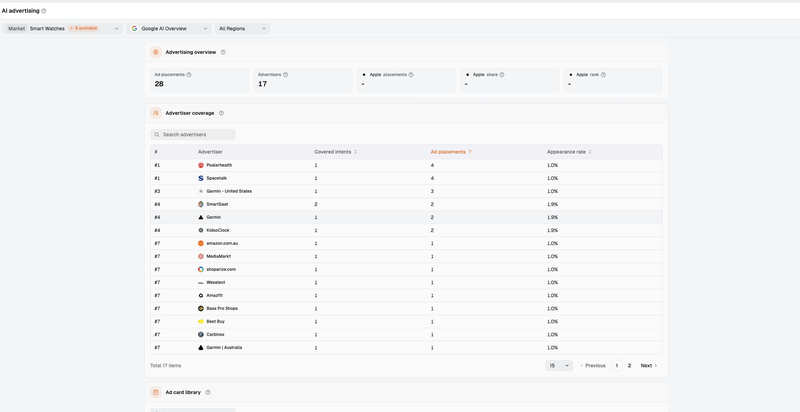Open help icon beside Advertiser coverage
Screen dimensions: 800x412
tap(221, 113)
